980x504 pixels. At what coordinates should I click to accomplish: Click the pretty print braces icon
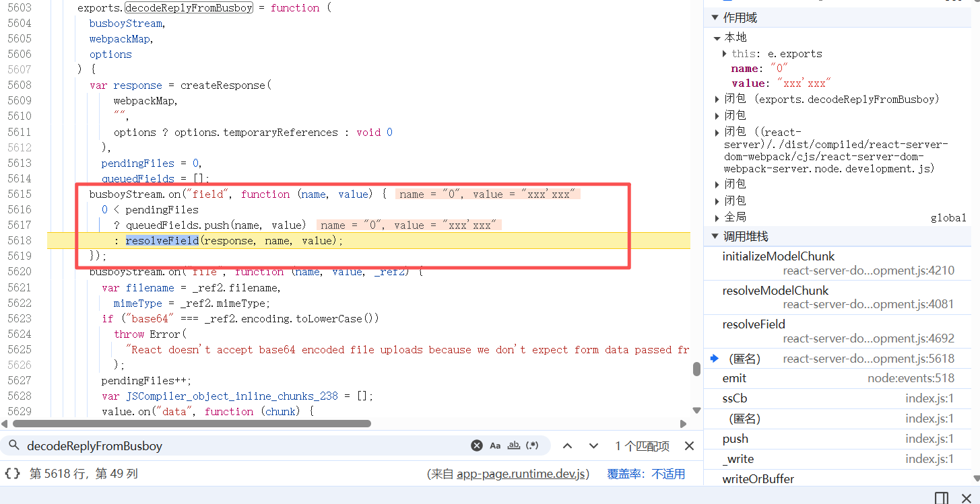point(12,474)
